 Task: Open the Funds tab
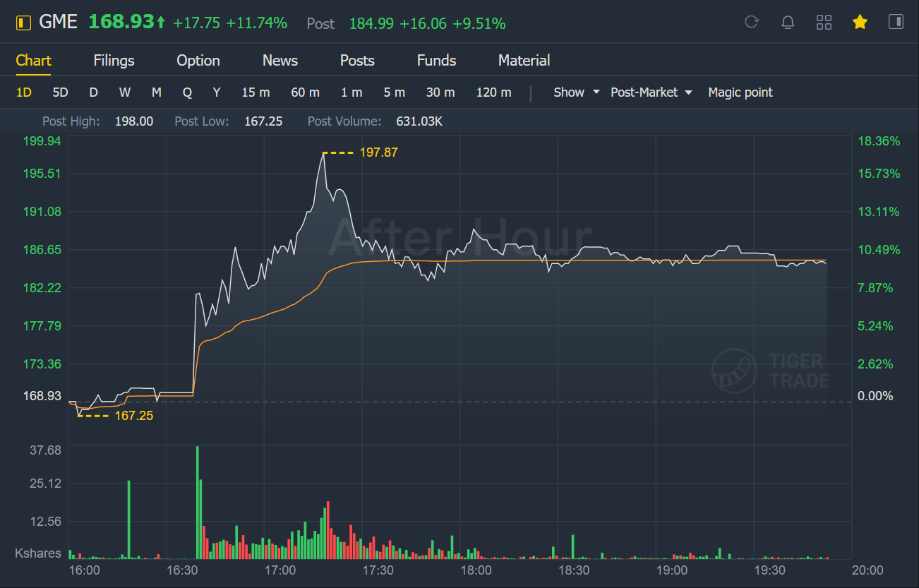click(436, 61)
